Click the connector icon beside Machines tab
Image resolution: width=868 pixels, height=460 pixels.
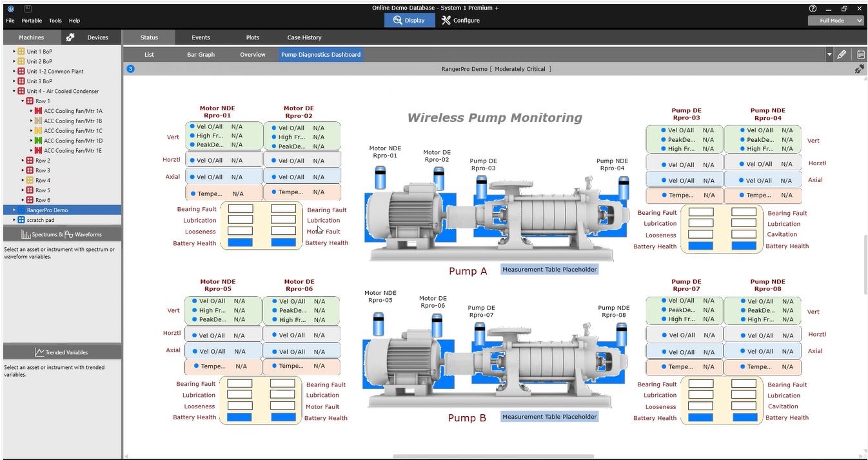tap(70, 37)
